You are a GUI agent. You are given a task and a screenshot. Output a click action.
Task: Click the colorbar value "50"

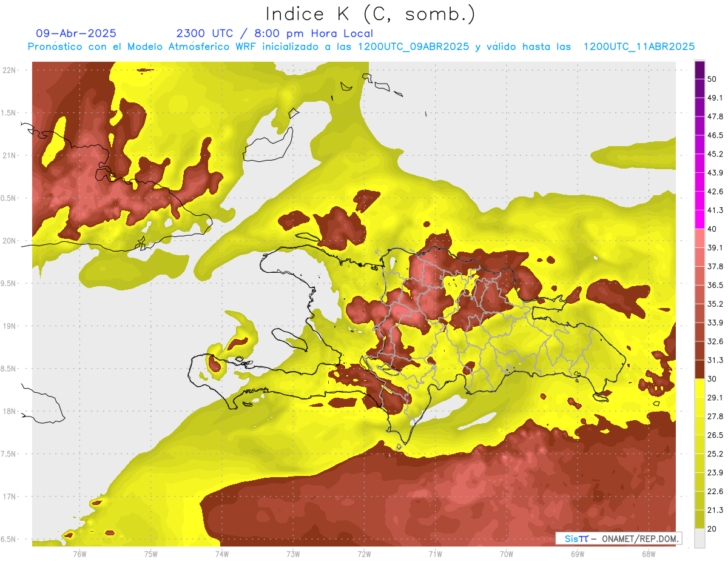click(712, 79)
